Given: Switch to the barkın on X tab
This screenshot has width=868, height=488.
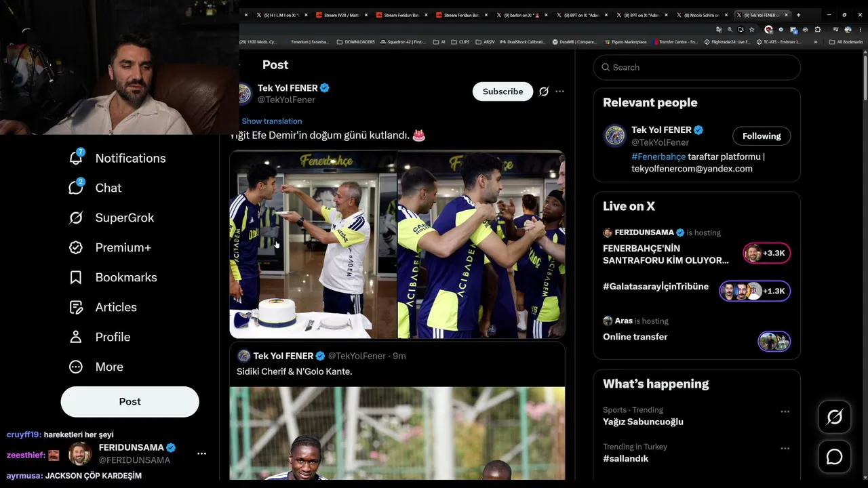Looking at the screenshot, I should [x=522, y=15].
